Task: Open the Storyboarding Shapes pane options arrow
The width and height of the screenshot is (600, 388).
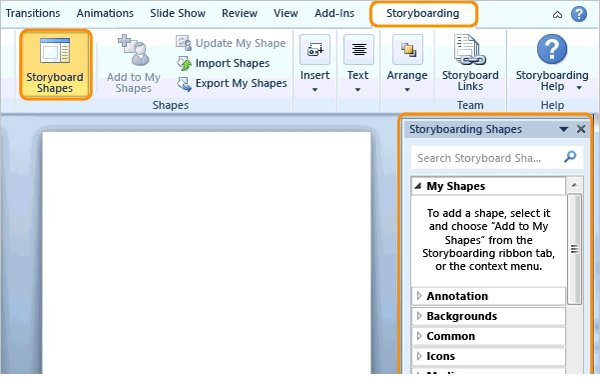Action: click(563, 129)
